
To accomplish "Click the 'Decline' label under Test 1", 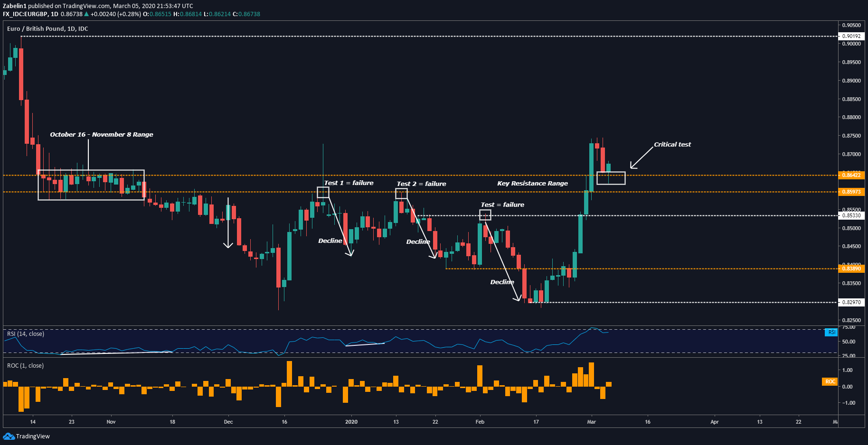I will (330, 241).
